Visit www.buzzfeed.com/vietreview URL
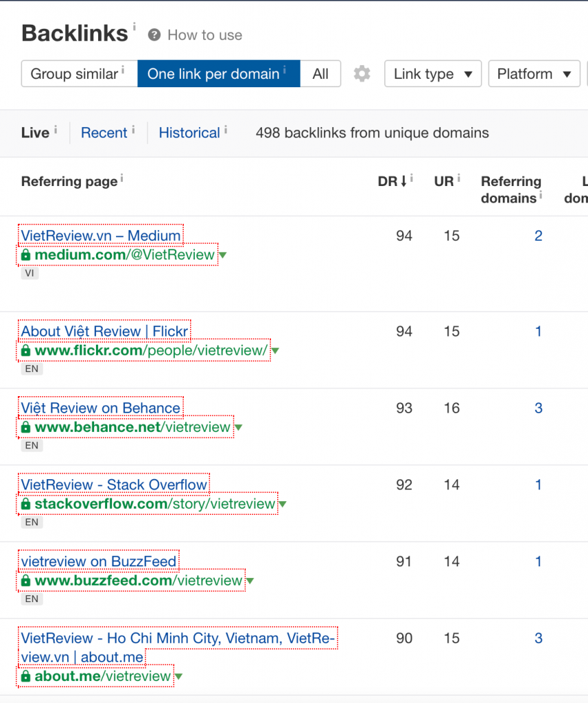Screen dimensions: 588x703 (139, 581)
